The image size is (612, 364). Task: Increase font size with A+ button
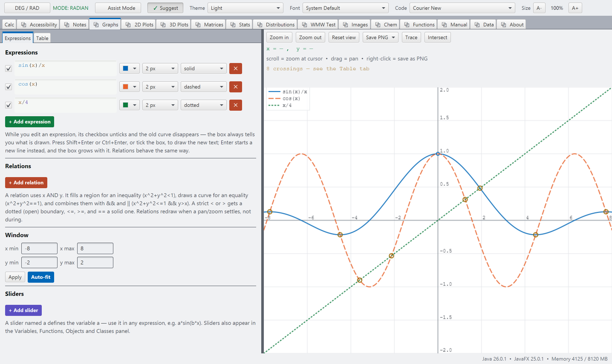(x=575, y=8)
